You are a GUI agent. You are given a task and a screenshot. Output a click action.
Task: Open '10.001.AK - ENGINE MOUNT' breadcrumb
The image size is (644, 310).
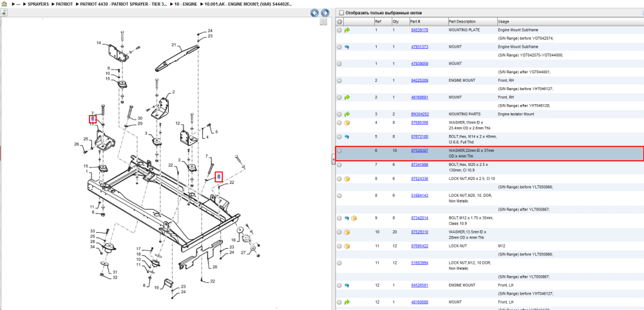(248, 4)
